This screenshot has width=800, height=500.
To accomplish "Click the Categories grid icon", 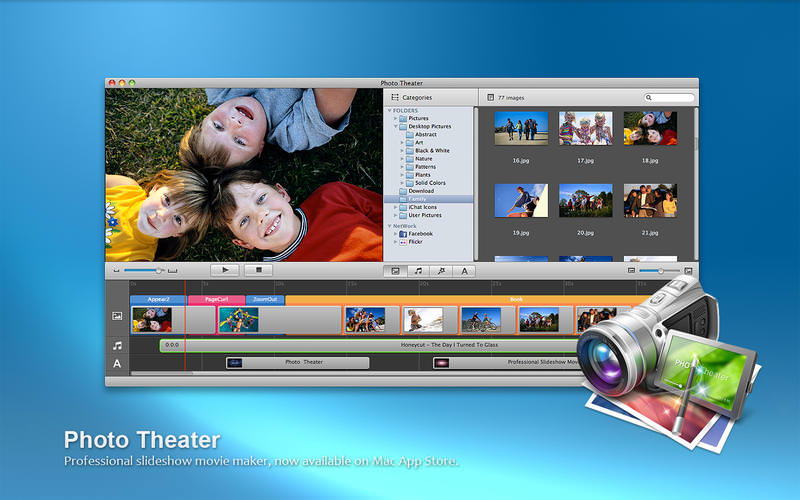I will [395, 97].
